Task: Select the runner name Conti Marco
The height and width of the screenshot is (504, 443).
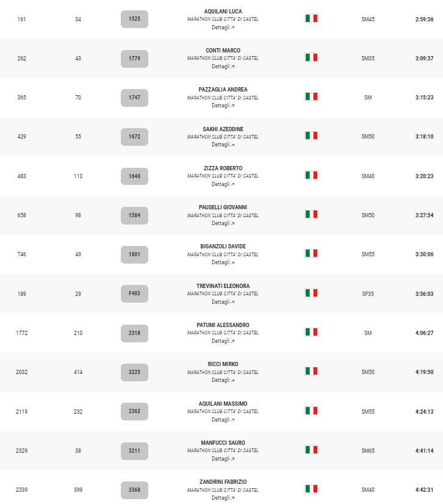Action: click(223, 51)
